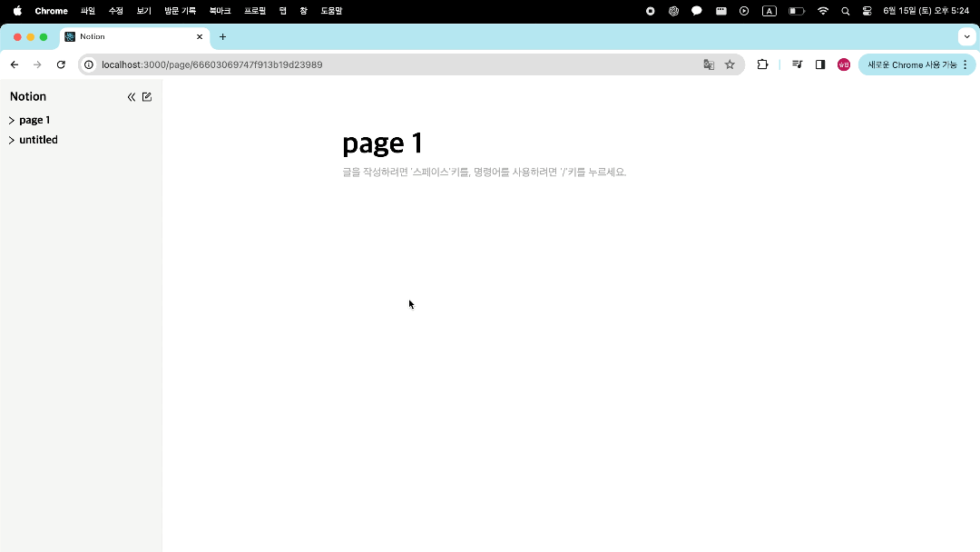The height and width of the screenshot is (552, 980).
Task: Open the media control icon in toolbar
Action: pyautogui.click(x=797, y=64)
